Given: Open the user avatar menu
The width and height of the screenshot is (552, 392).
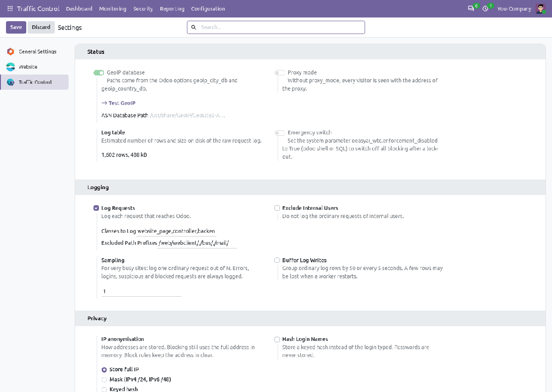Looking at the screenshot, I should pos(540,8).
